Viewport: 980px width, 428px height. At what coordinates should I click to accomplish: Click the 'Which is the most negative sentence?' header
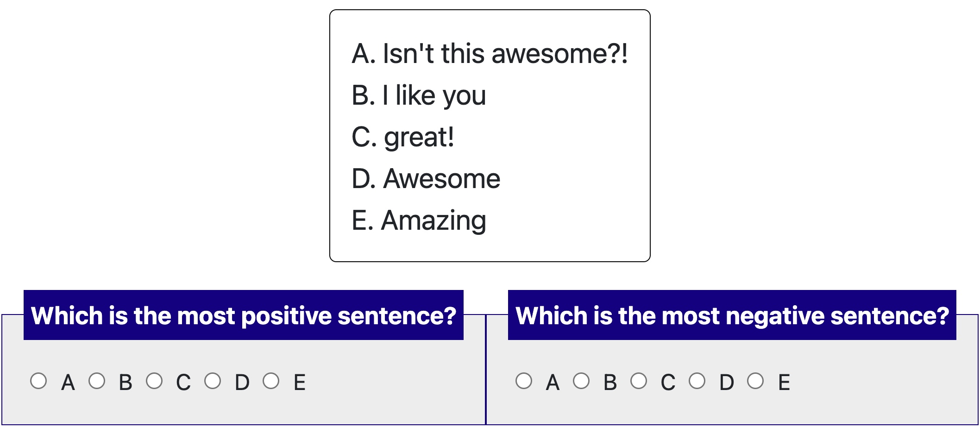tap(732, 315)
